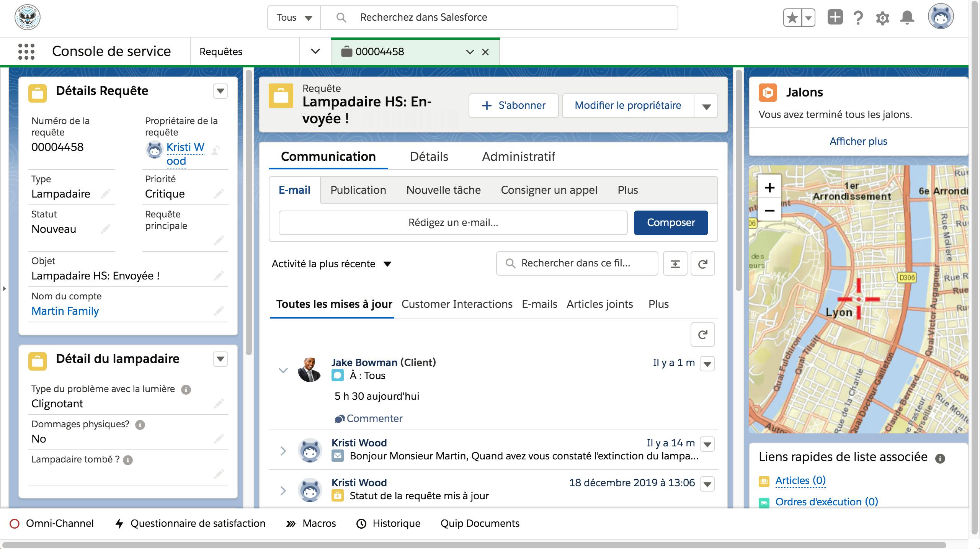Switch to the Administratif tab
980x549 pixels.
pos(518,157)
